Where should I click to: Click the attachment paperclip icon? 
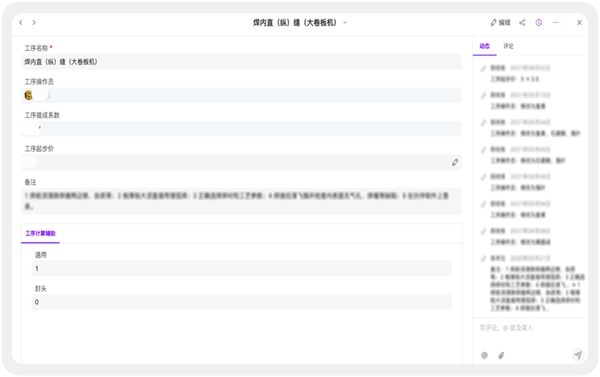coord(501,356)
